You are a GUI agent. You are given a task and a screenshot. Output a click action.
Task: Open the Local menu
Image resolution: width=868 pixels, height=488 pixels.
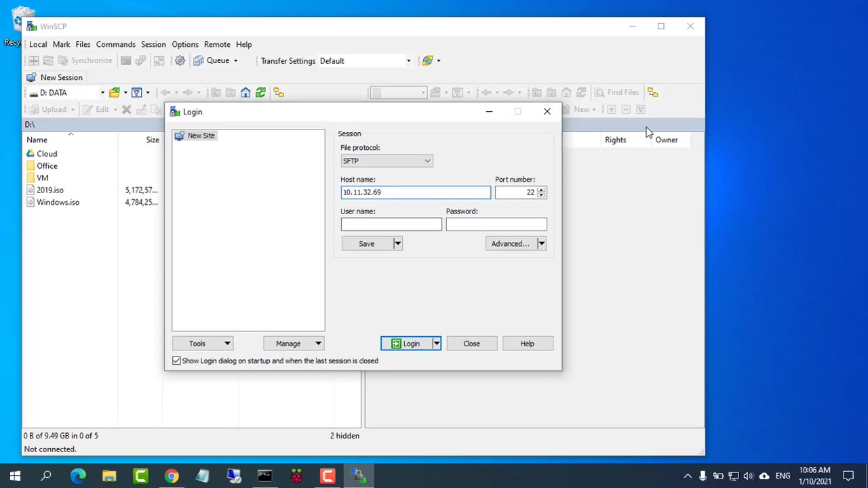point(38,44)
